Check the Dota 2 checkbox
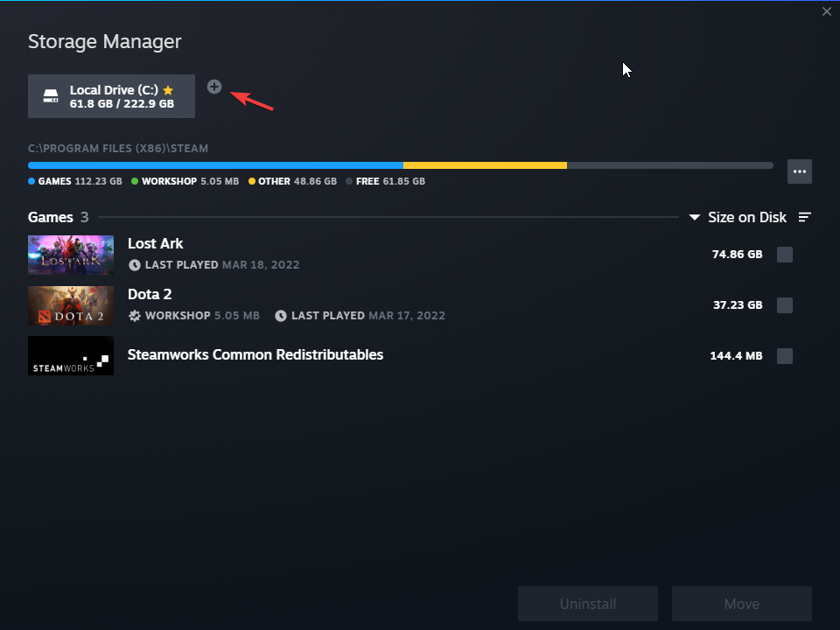 click(785, 305)
